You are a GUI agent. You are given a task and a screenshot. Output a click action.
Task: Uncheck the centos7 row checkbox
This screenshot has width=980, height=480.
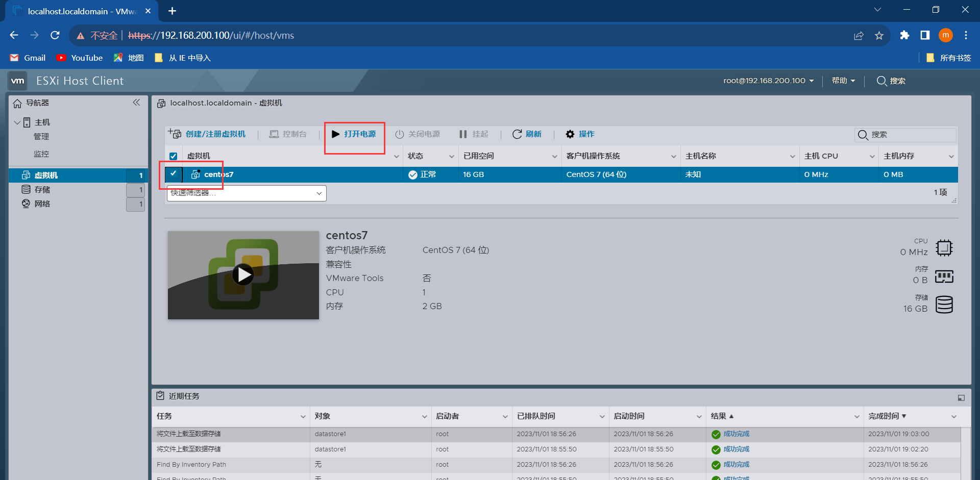pyautogui.click(x=174, y=174)
